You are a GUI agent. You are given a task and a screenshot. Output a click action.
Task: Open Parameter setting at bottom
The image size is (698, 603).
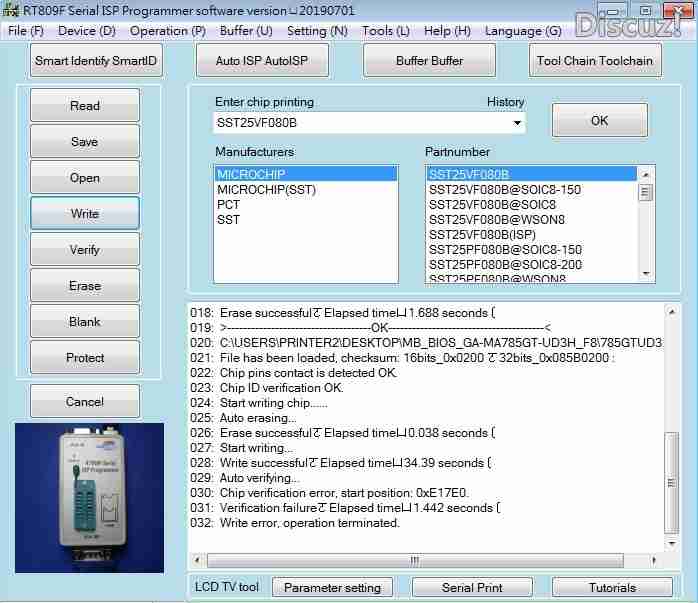333,587
